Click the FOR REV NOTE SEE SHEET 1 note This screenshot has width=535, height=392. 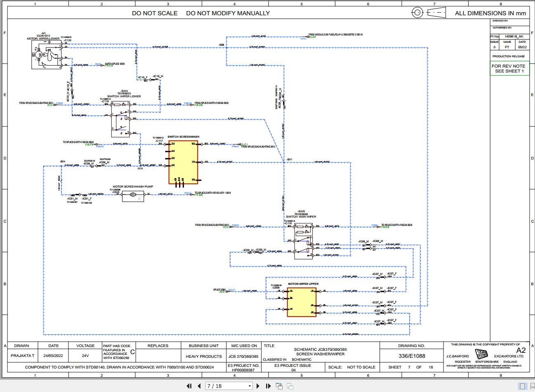pos(509,68)
